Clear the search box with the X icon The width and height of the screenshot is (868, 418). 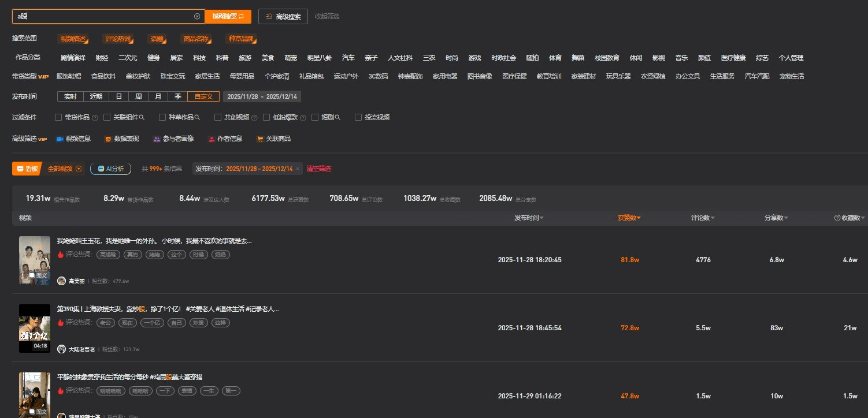click(197, 16)
